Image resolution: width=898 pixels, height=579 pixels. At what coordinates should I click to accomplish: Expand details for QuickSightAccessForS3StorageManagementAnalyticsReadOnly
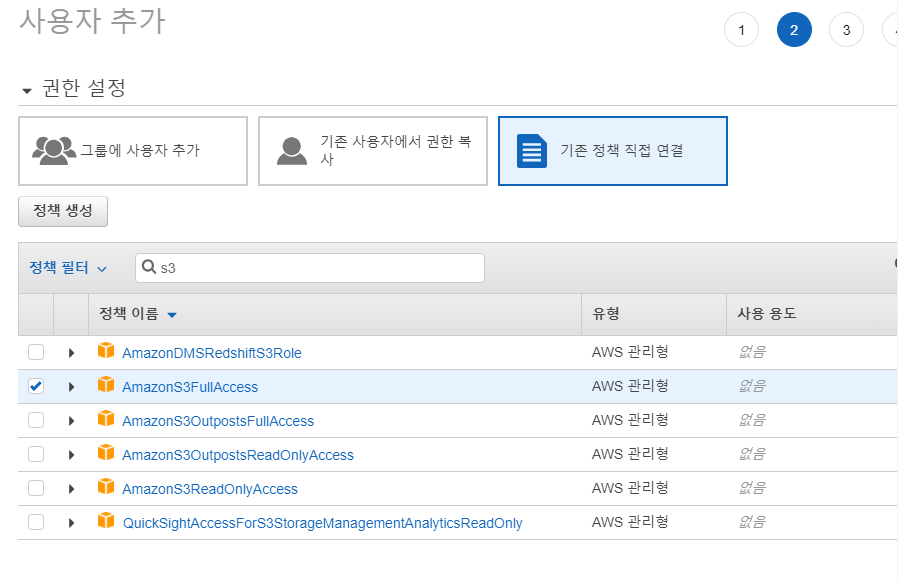point(70,521)
